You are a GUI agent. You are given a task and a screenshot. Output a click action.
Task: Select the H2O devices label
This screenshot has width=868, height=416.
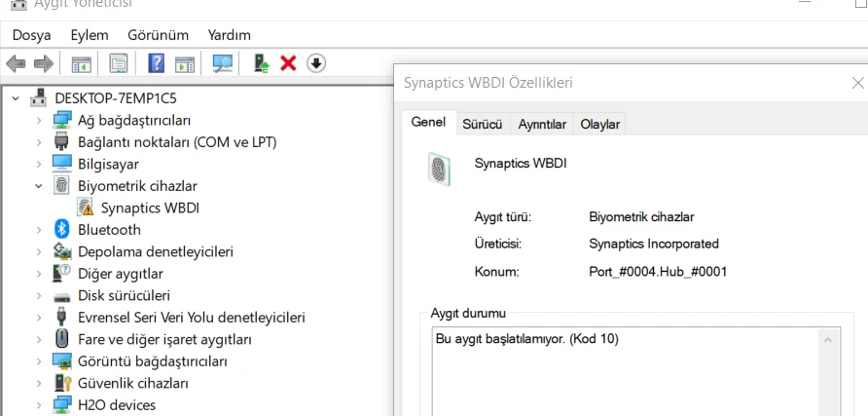coord(117,405)
